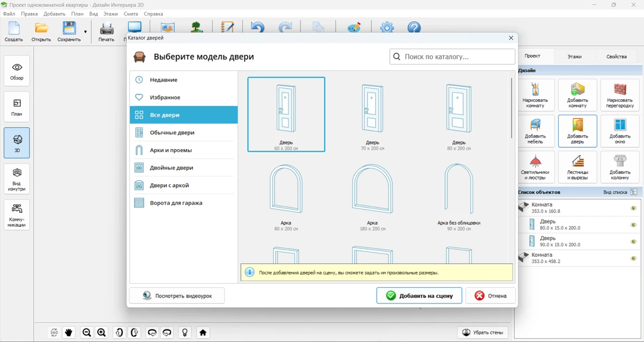Screen dimensions: 644x342
Task: Click the tree landscape icon in the toolbar
Action: 197,28
